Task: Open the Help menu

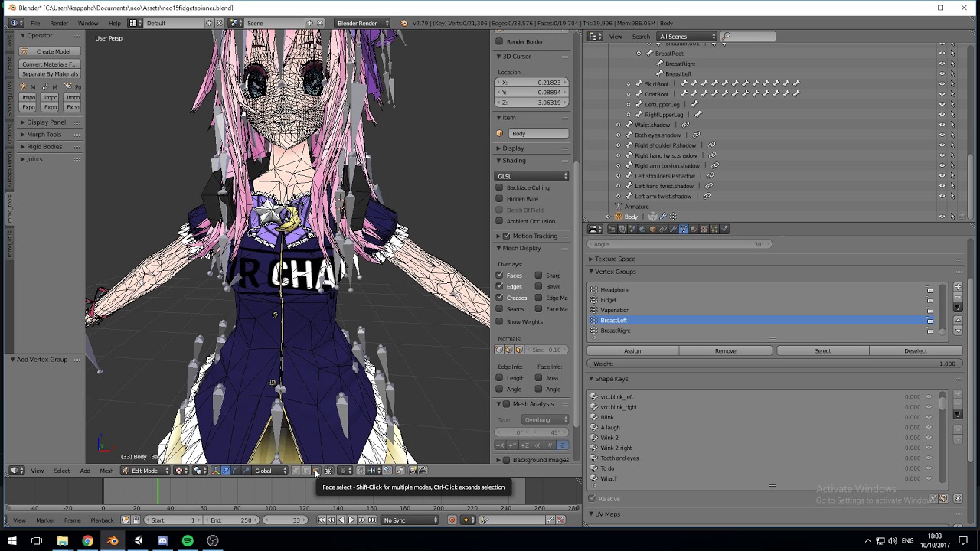Action: pos(114,23)
